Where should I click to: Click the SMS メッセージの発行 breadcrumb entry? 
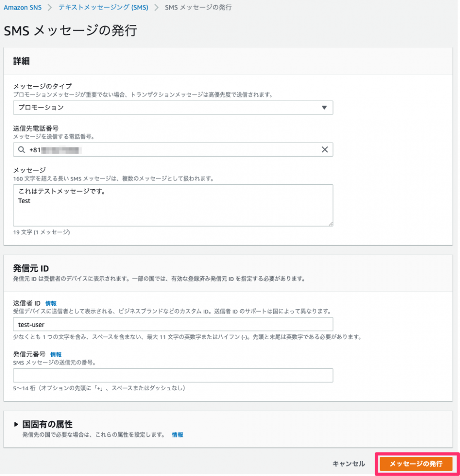click(198, 8)
